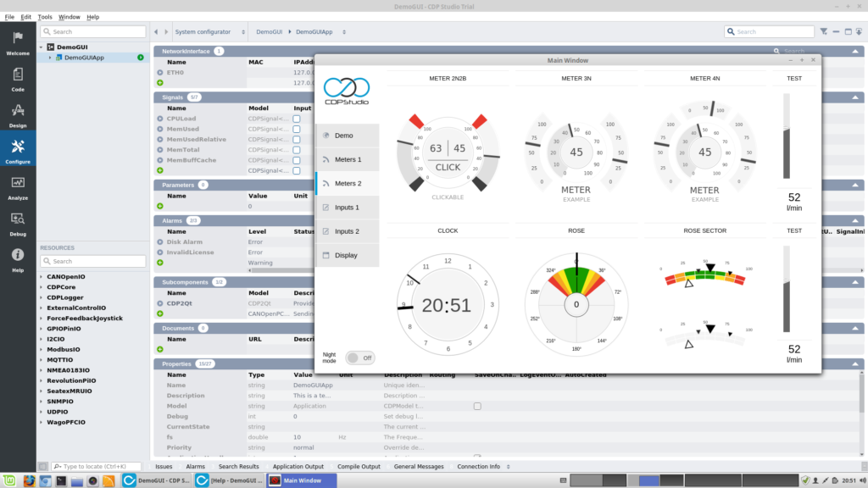868x488 pixels.
Task: Toggle the Night mode switch
Action: [359, 358]
